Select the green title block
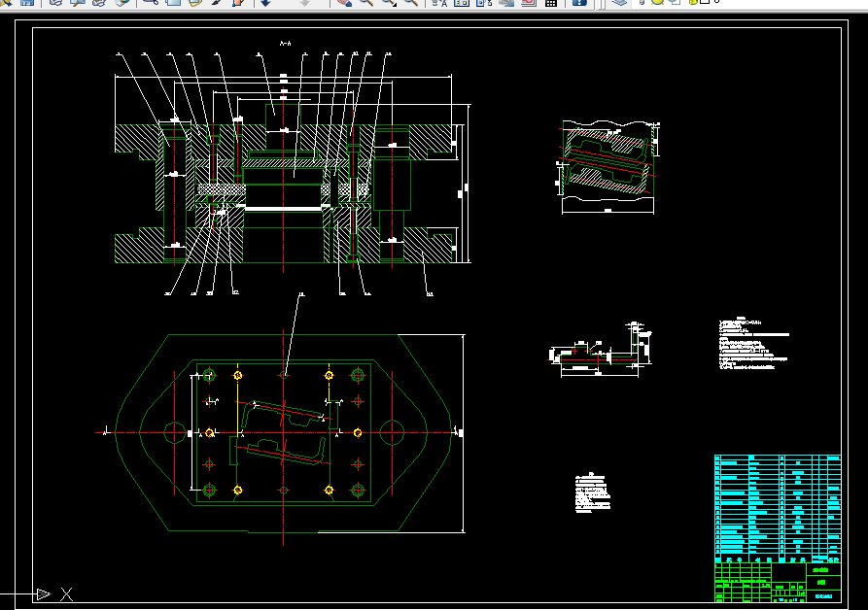 pyautogui.click(x=778, y=583)
